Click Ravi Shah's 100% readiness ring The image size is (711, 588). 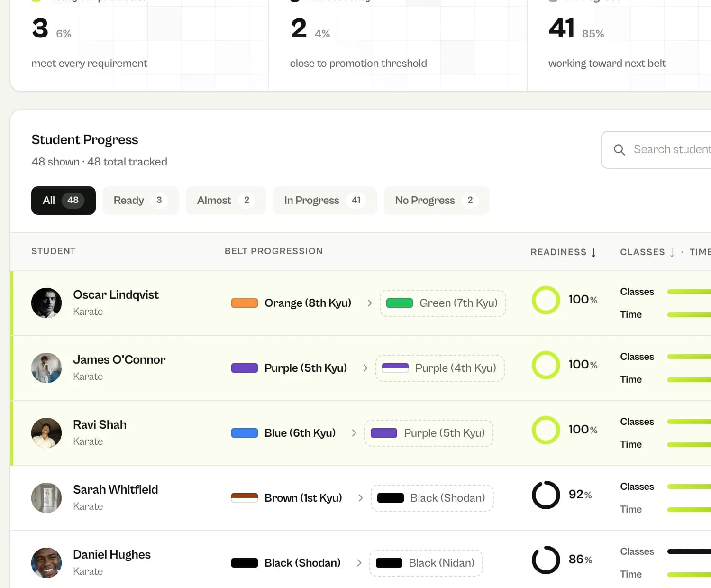coord(546,430)
